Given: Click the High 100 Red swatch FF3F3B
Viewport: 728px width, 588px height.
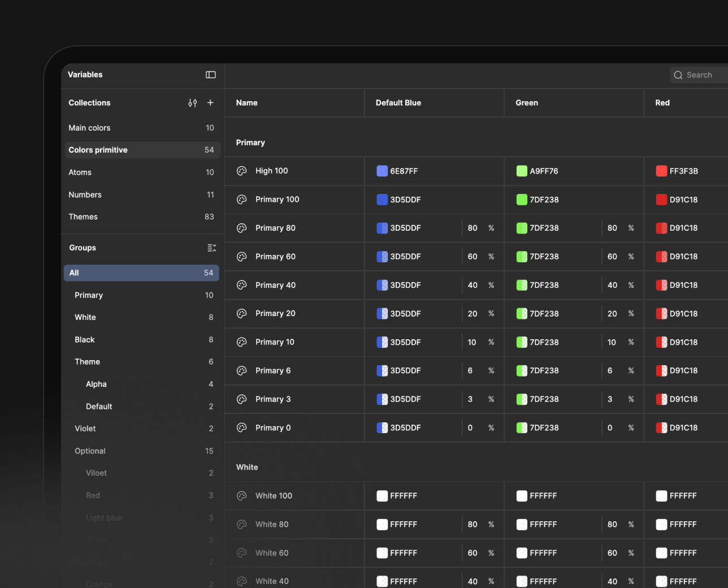Looking at the screenshot, I should [x=661, y=171].
